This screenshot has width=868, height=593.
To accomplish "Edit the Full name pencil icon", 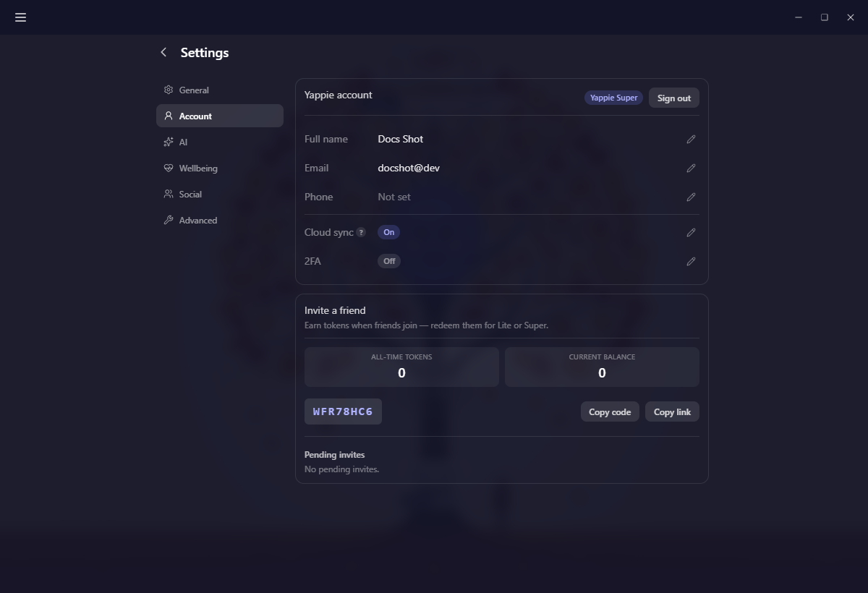I will pos(691,139).
